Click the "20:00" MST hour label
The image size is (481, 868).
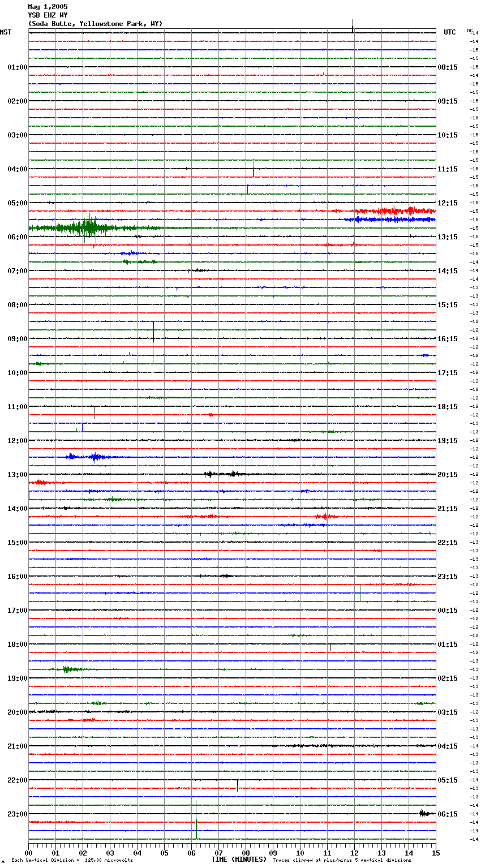pos(18,712)
